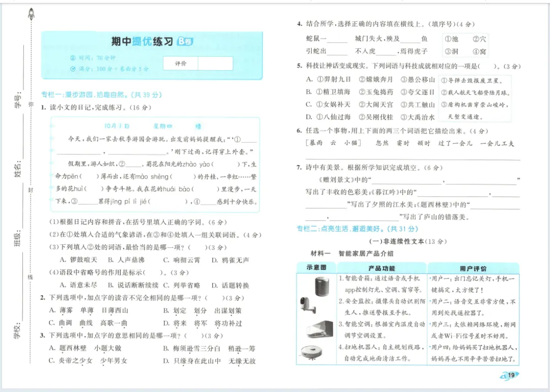Choose option B. 人声鼎沸

pos(126,260)
